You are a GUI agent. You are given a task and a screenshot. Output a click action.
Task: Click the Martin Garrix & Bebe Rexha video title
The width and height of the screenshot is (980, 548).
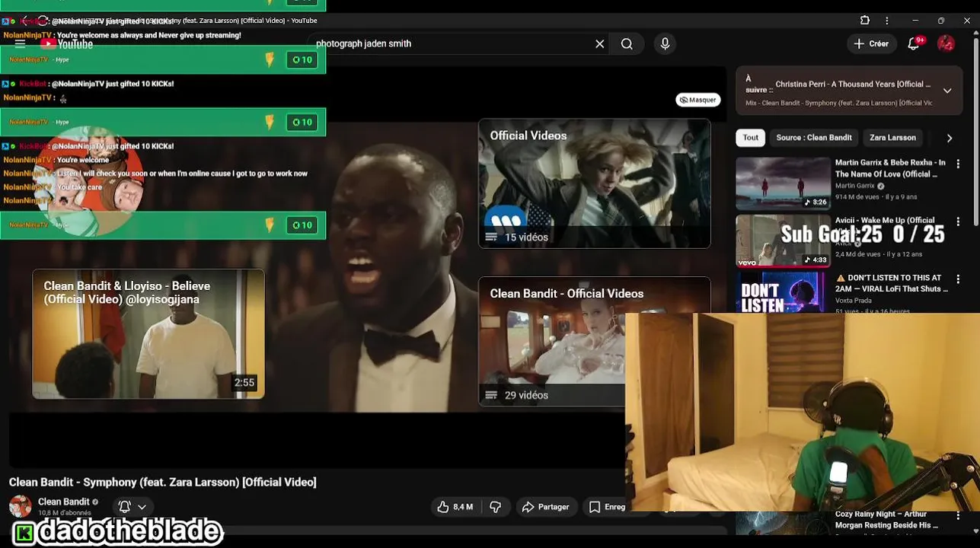[x=890, y=168]
